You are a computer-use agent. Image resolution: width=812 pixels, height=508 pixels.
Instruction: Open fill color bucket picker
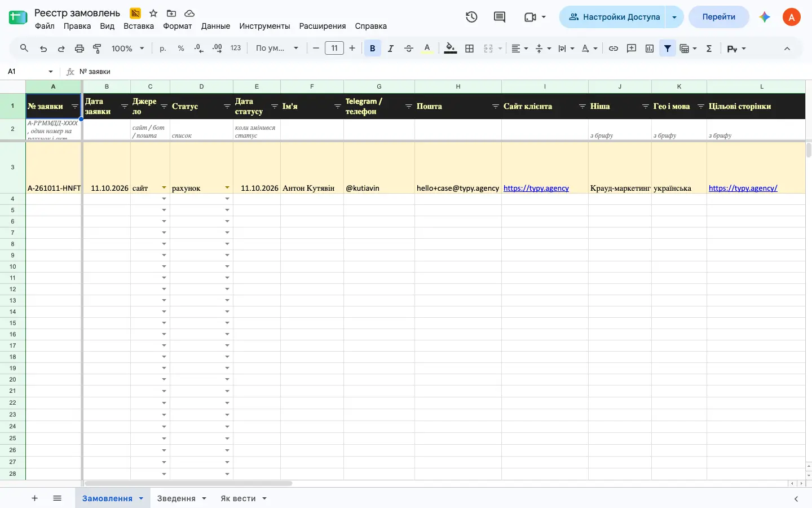tap(450, 49)
